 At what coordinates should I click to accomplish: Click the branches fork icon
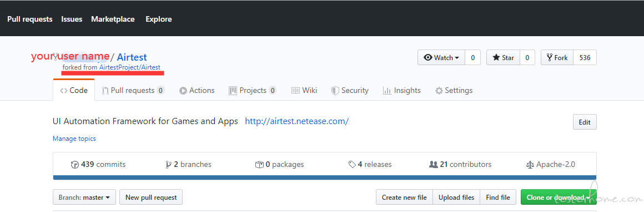click(168, 165)
